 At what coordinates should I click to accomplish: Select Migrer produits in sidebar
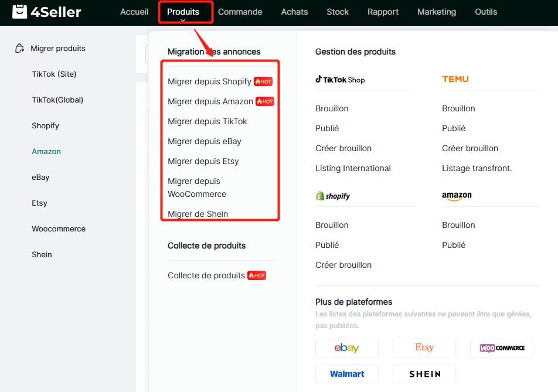tap(58, 49)
